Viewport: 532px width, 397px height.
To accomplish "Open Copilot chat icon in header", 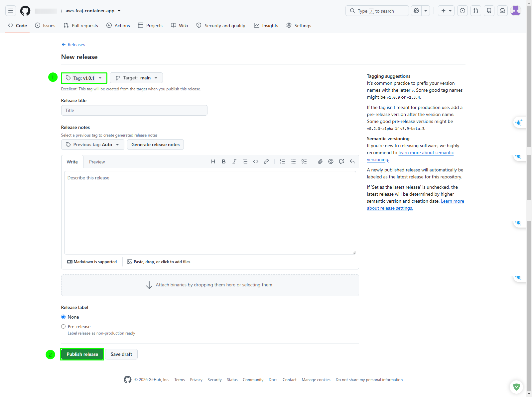I will pos(416,11).
